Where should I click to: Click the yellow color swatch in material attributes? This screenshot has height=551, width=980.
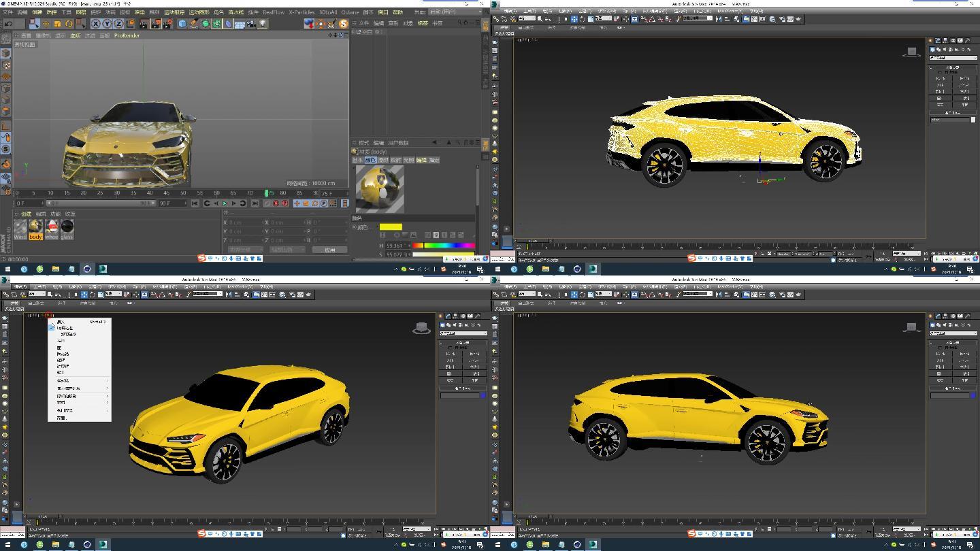(x=391, y=227)
